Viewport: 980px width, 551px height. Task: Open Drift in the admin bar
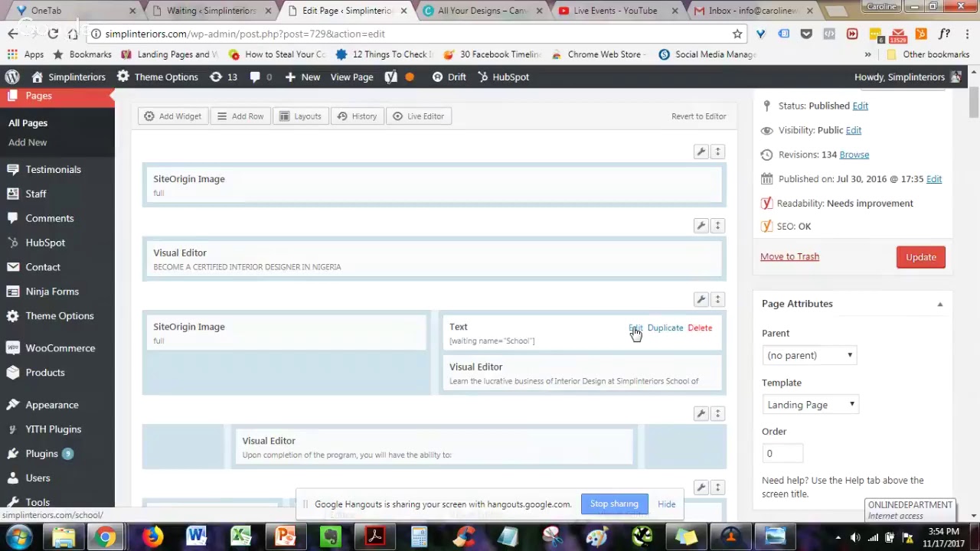coord(449,77)
